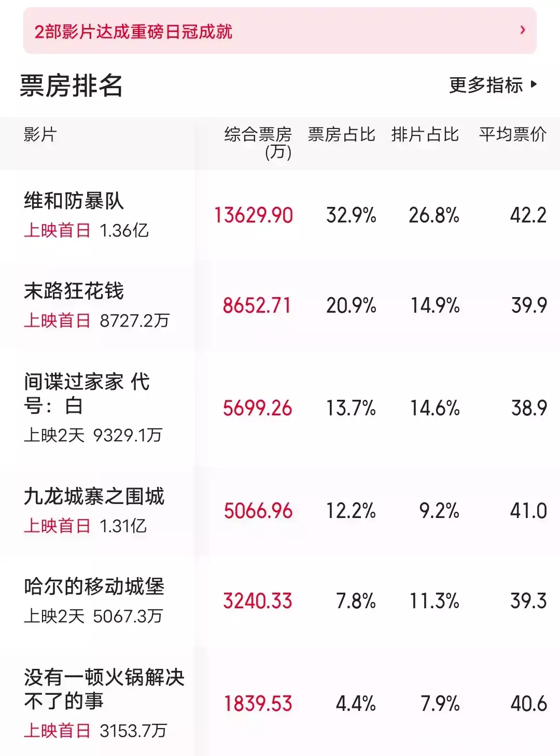This screenshot has width=560, height=756.
Task: Click the 8652.71 box office value
Action: click(x=257, y=305)
